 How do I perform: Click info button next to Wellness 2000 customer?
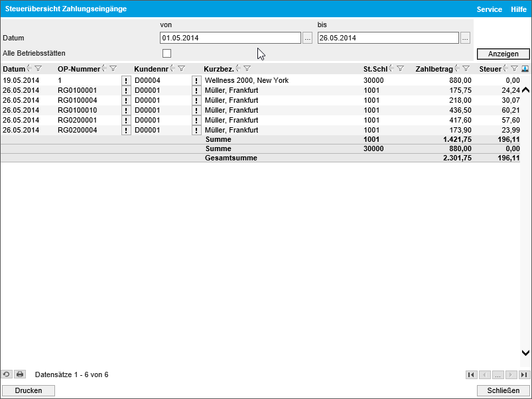click(196, 81)
